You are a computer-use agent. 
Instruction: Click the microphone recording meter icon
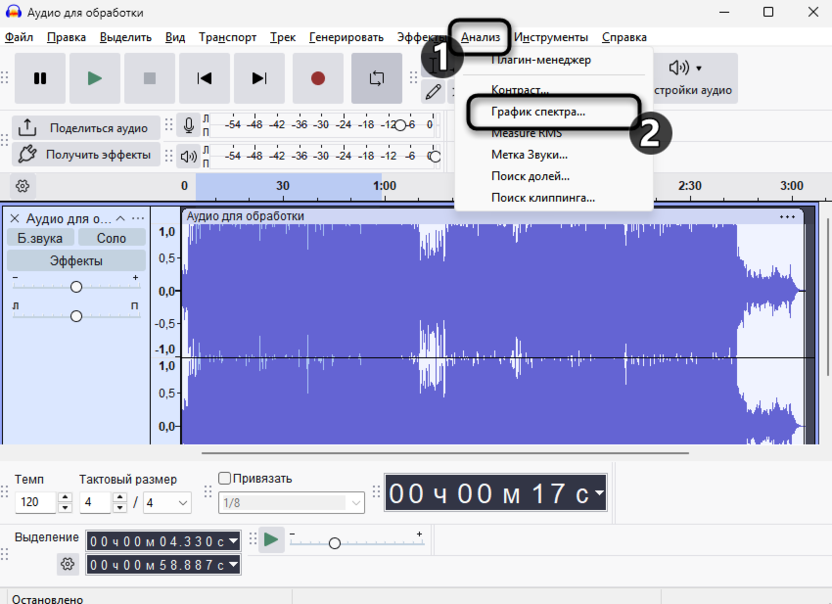coord(190,125)
